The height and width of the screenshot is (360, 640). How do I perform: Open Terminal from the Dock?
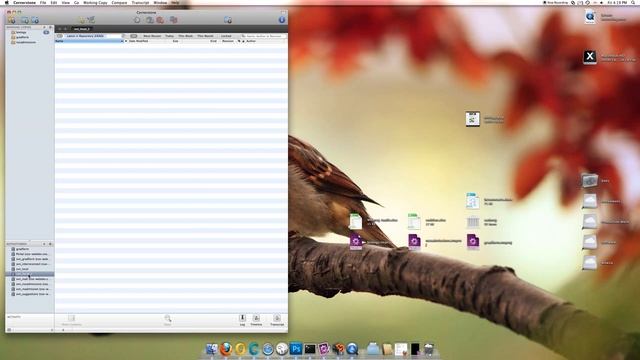(310, 349)
